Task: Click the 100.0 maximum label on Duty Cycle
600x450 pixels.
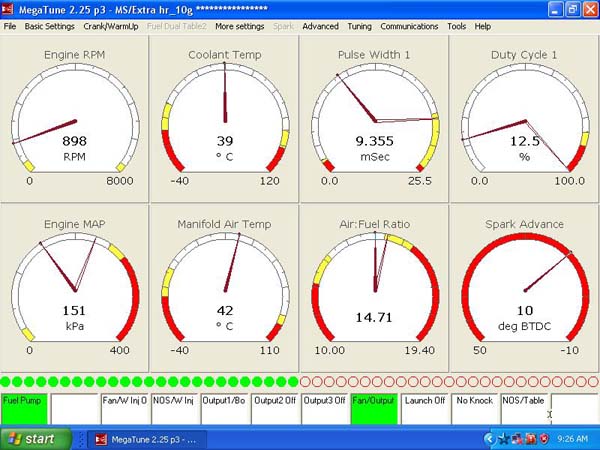Action: pos(569,181)
